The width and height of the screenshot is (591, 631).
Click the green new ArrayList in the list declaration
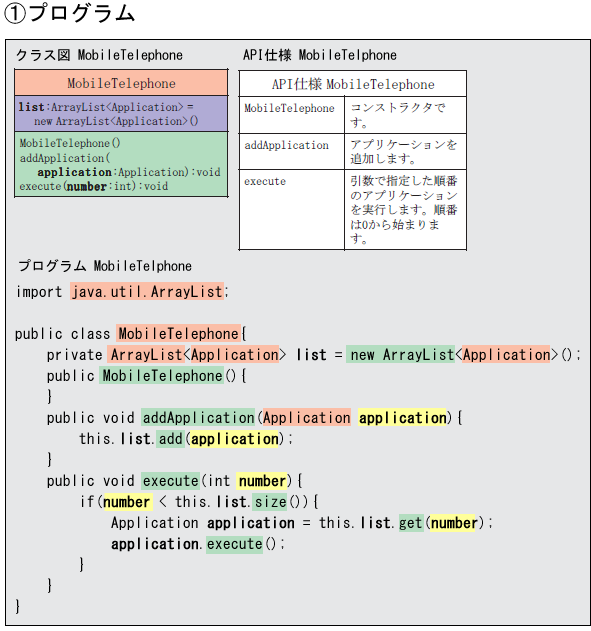pyautogui.click(x=401, y=355)
